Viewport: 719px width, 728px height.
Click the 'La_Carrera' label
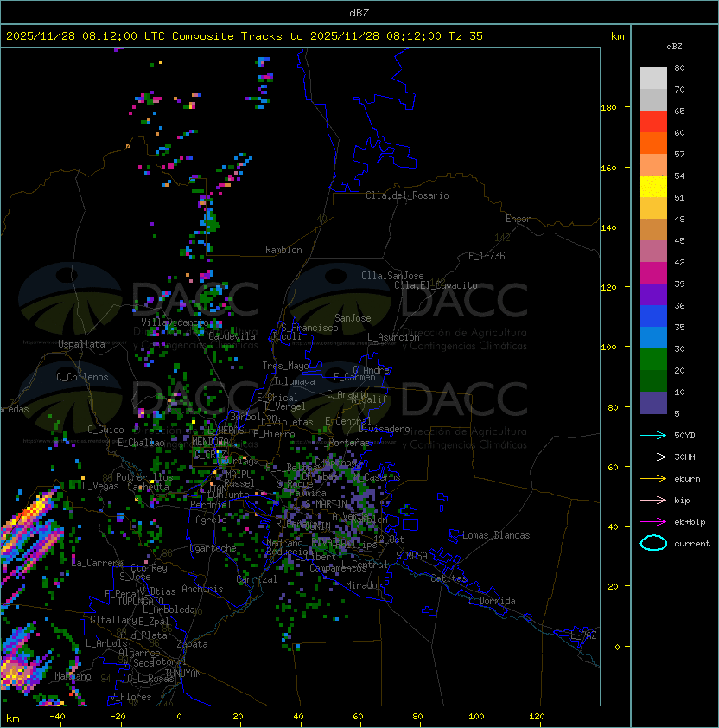(97, 563)
